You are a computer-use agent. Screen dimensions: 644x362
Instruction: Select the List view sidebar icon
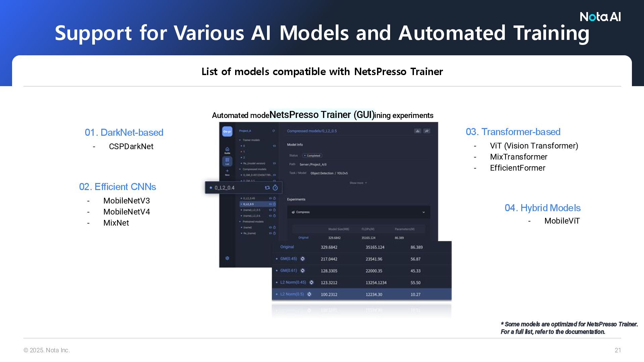tap(227, 161)
